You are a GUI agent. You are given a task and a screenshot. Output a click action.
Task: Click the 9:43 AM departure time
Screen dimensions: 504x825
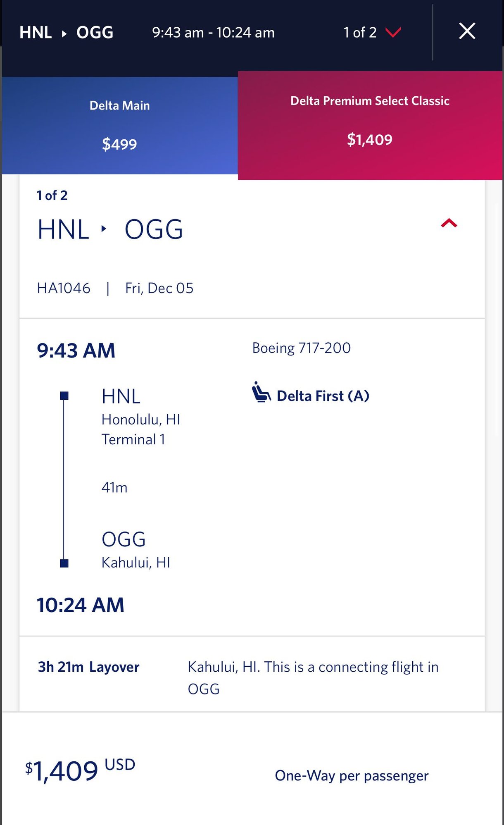(76, 351)
